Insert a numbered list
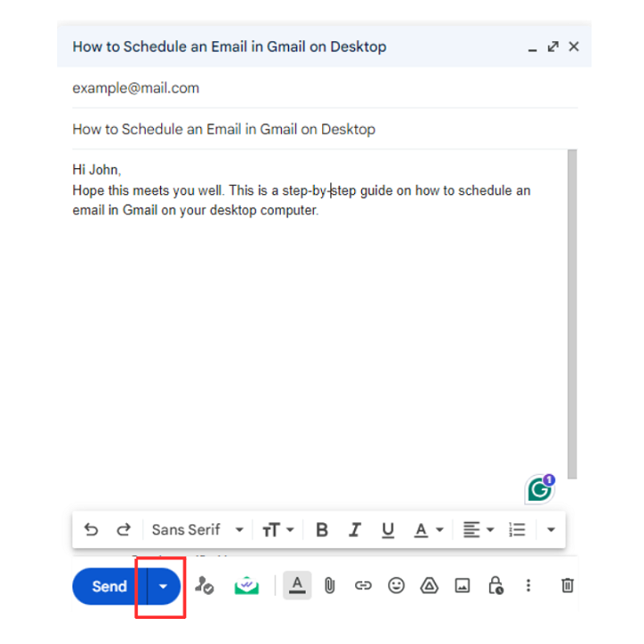 (517, 530)
